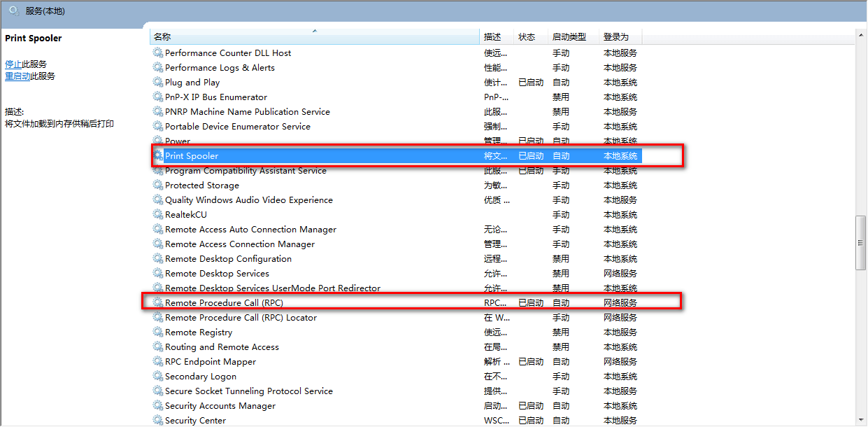The width and height of the screenshot is (868, 427).
Task: Click the RPC Endpoint Mapper gear icon
Action: tap(158, 361)
